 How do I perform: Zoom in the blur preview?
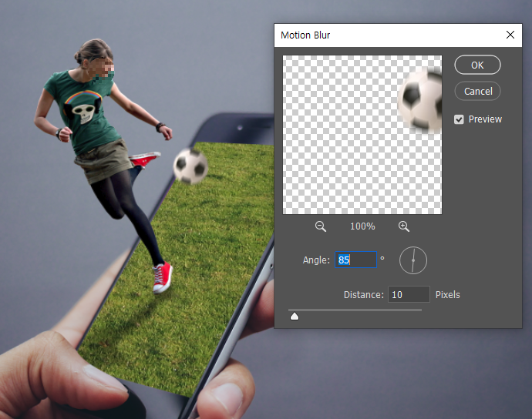[404, 226]
